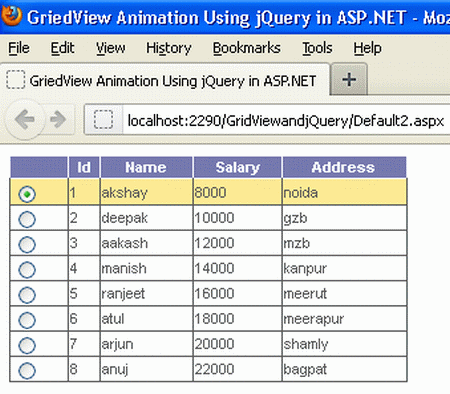450x394 pixels.
Task: Click the Firefox logo in title bar
Action: (11, 16)
